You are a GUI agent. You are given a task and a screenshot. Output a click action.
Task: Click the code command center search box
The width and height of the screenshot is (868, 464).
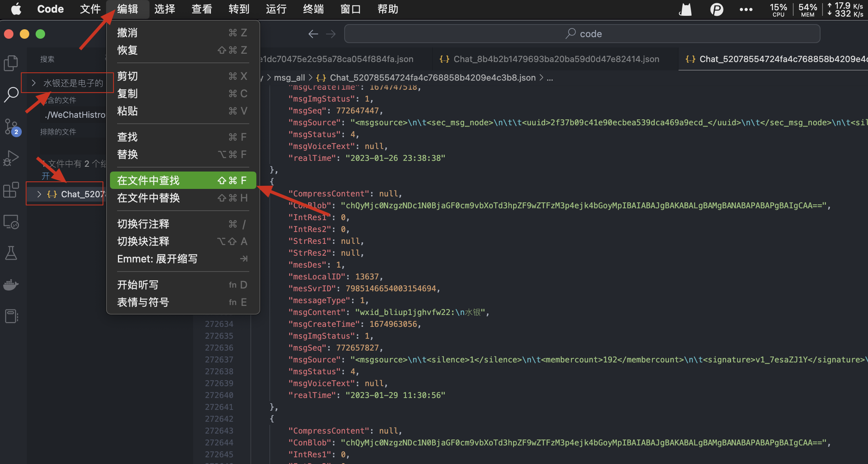coord(582,34)
